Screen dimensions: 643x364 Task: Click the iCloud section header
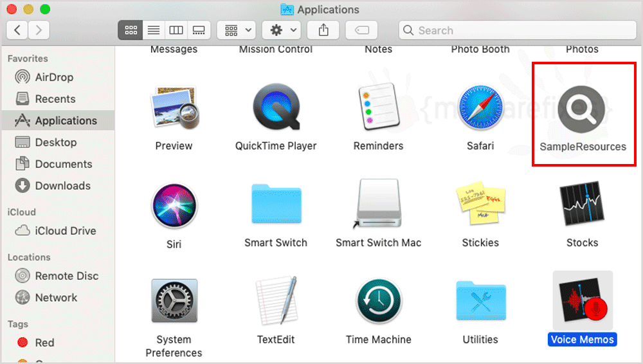coord(21,212)
